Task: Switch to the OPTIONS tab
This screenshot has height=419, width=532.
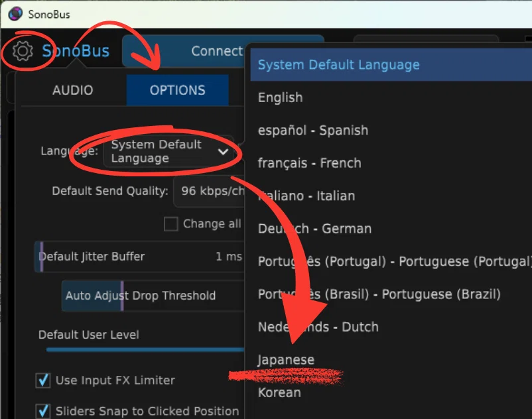Action: pyautogui.click(x=178, y=90)
